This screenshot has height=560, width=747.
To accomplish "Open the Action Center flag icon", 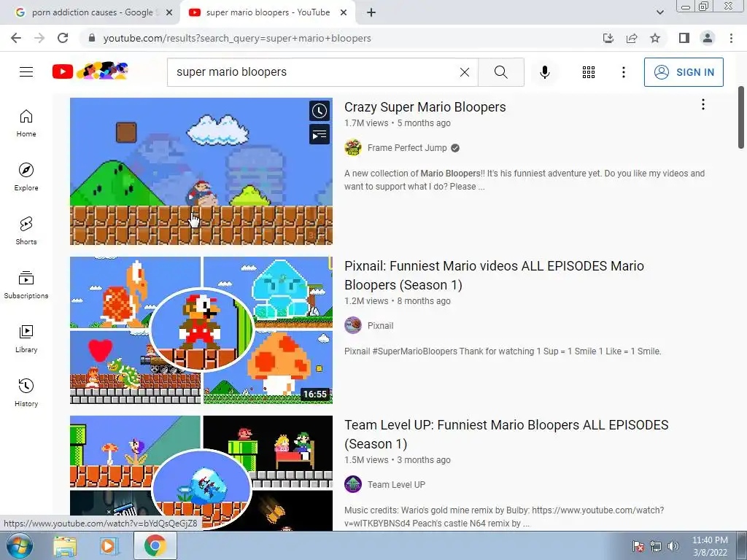I will [638, 546].
